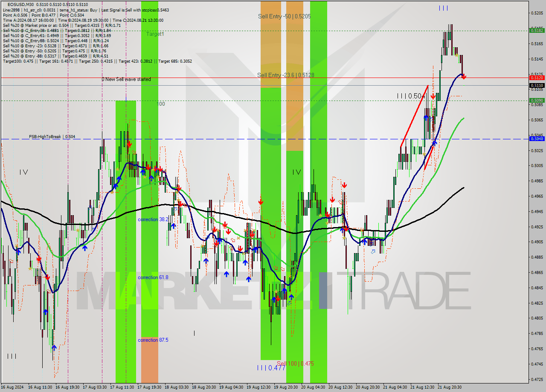Click the '17 Aug 19:30' time axis label

click(149, 387)
